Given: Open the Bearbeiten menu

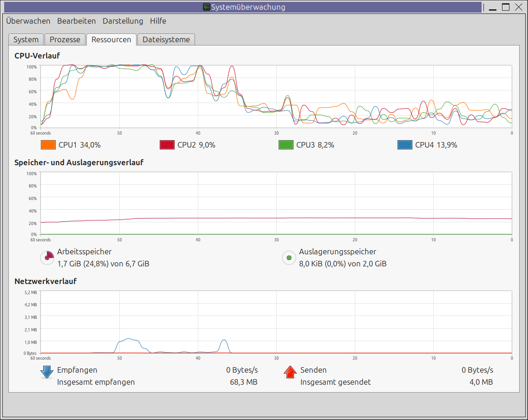Looking at the screenshot, I should pos(76,21).
